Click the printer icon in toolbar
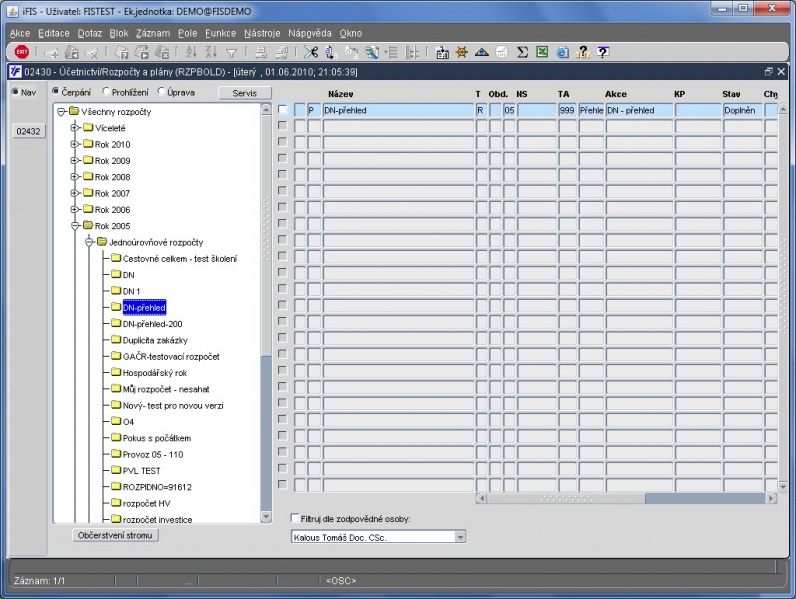 tap(261, 52)
